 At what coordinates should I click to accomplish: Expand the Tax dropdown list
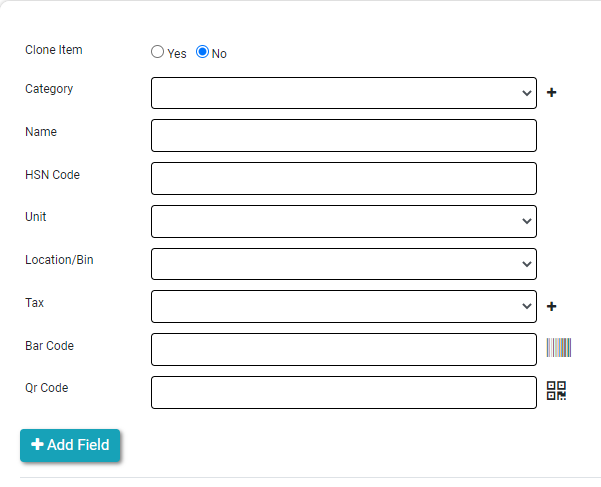343,306
